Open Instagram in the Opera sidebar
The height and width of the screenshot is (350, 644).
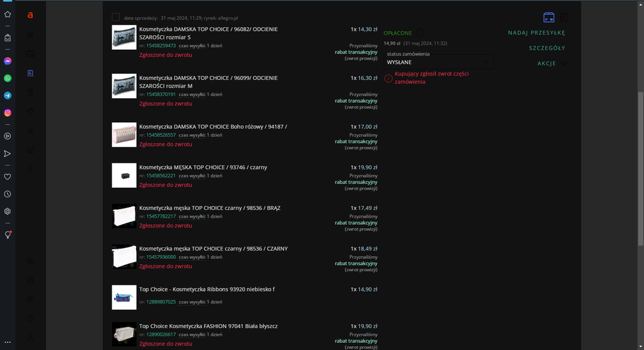pyautogui.click(x=7, y=113)
